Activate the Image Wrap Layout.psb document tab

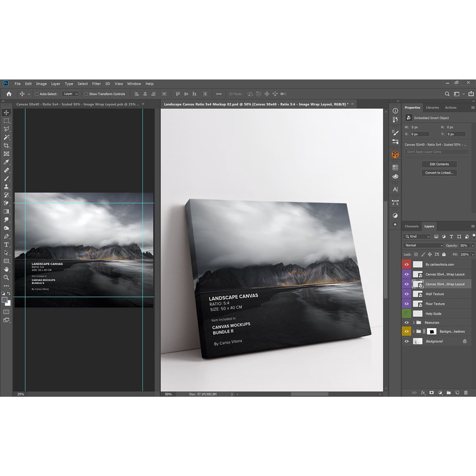(78, 104)
